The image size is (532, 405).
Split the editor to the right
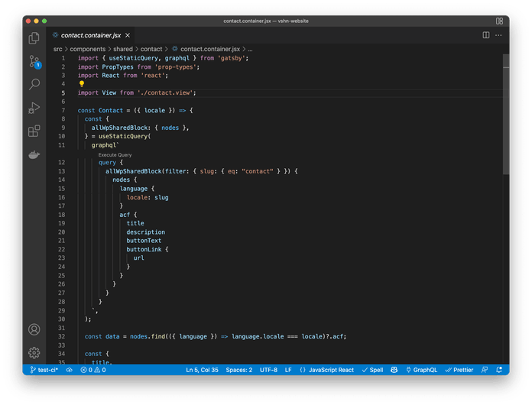coord(486,35)
